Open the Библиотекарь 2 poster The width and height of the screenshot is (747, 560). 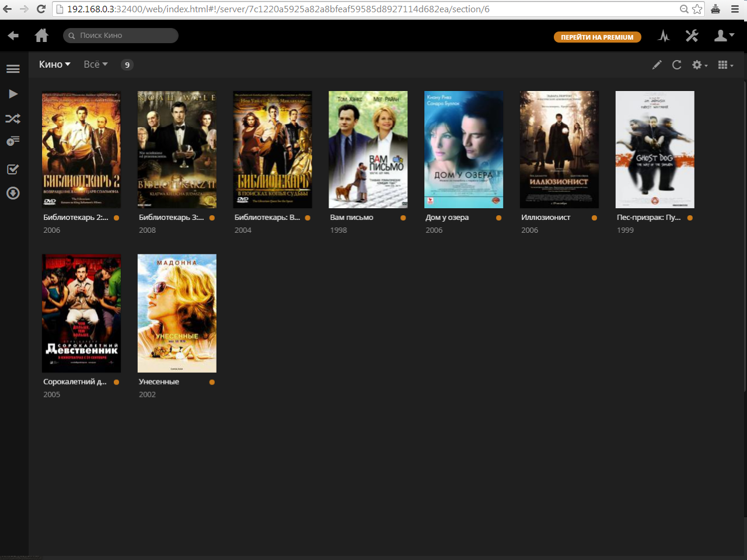click(81, 149)
